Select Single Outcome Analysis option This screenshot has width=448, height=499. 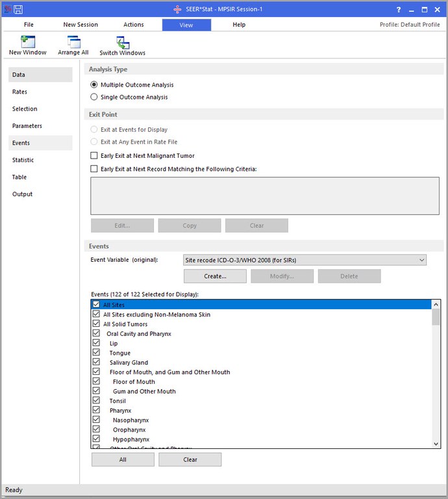(x=95, y=97)
